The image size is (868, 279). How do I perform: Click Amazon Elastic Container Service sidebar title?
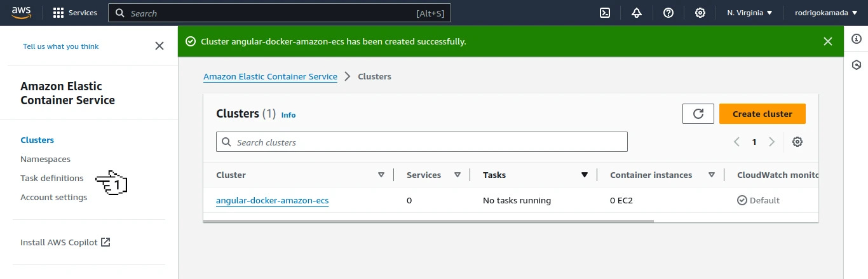click(x=67, y=93)
